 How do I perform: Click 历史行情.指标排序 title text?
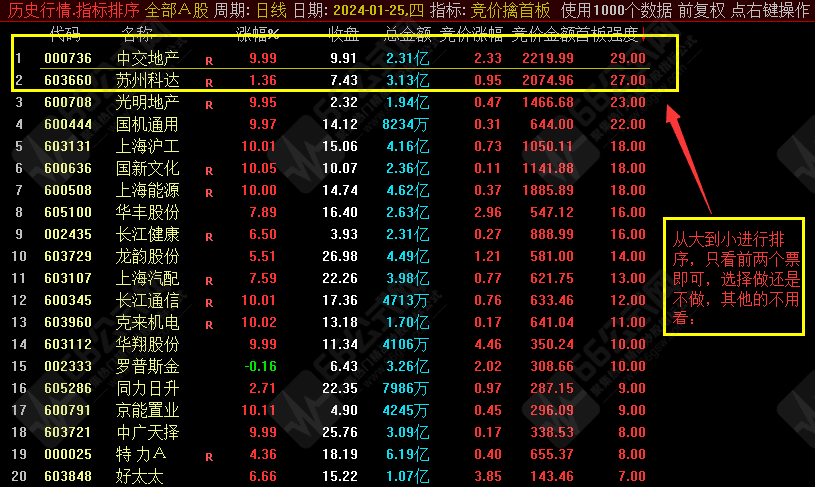point(74,10)
